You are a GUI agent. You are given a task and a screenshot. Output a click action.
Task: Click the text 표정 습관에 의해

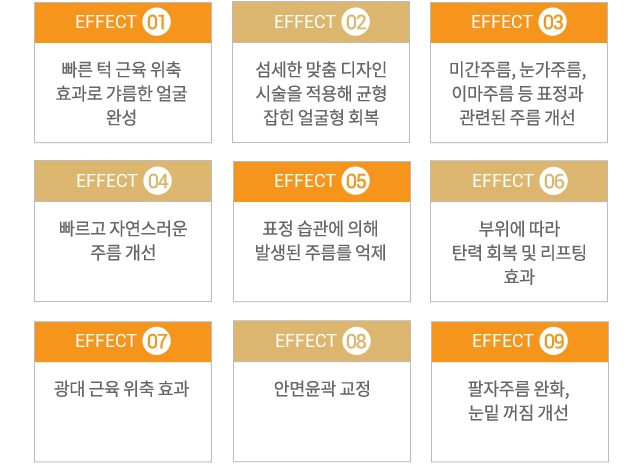[320, 228]
